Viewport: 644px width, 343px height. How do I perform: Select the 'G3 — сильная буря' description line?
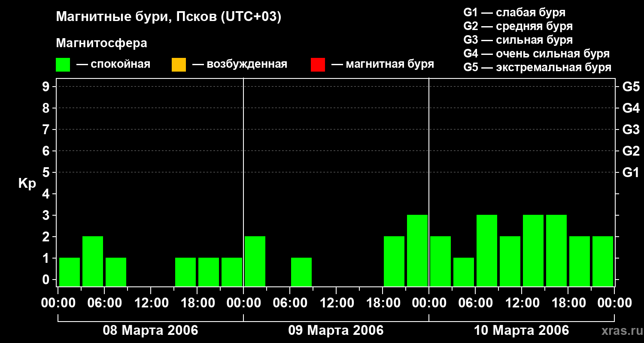coord(518,40)
